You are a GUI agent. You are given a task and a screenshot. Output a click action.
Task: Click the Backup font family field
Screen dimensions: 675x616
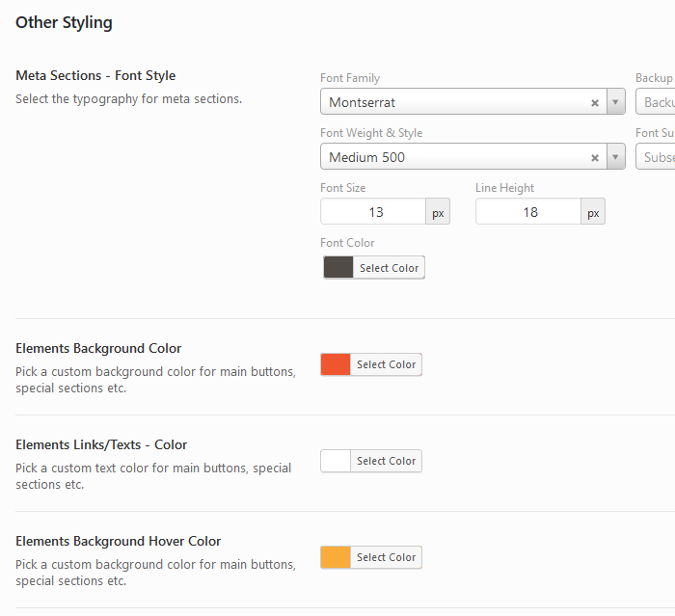tap(656, 102)
